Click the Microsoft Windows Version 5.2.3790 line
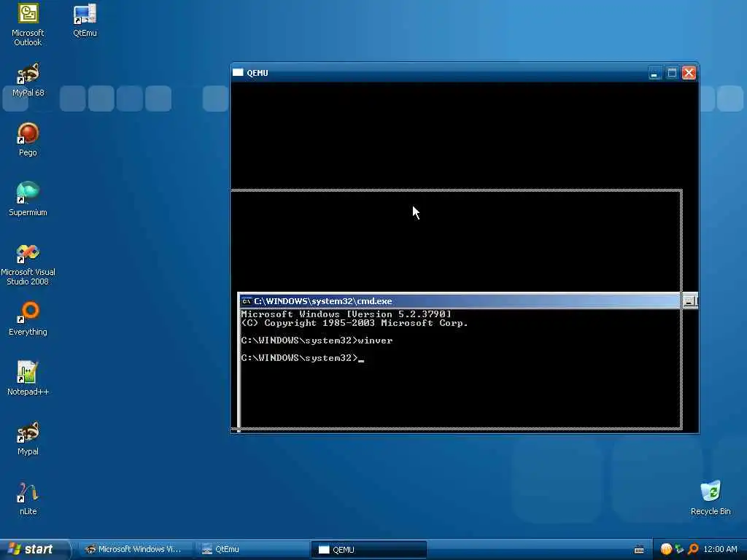This screenshot has width=747, height=560. click(x=346, y=314)
